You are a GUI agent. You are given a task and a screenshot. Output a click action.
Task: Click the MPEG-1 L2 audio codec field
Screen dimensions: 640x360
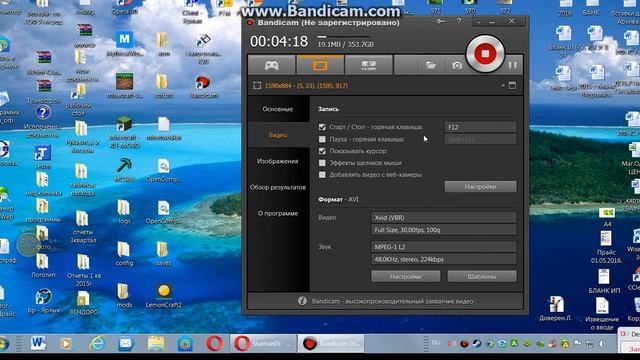pos(444,247)
